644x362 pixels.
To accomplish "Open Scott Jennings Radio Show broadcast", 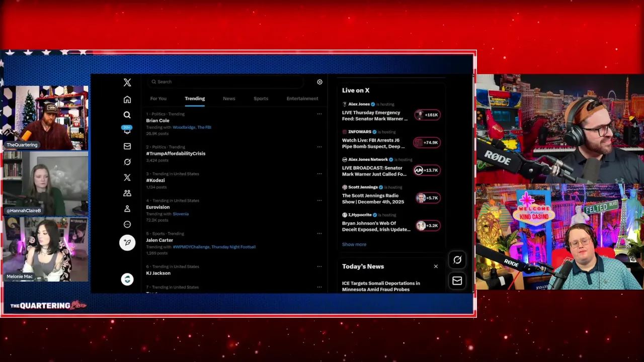I will 373,199.
